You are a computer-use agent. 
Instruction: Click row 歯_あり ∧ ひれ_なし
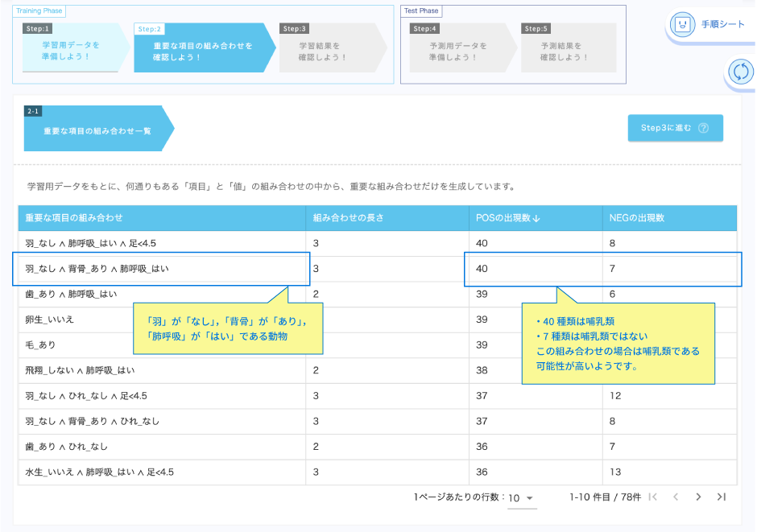tap(378, 447)
